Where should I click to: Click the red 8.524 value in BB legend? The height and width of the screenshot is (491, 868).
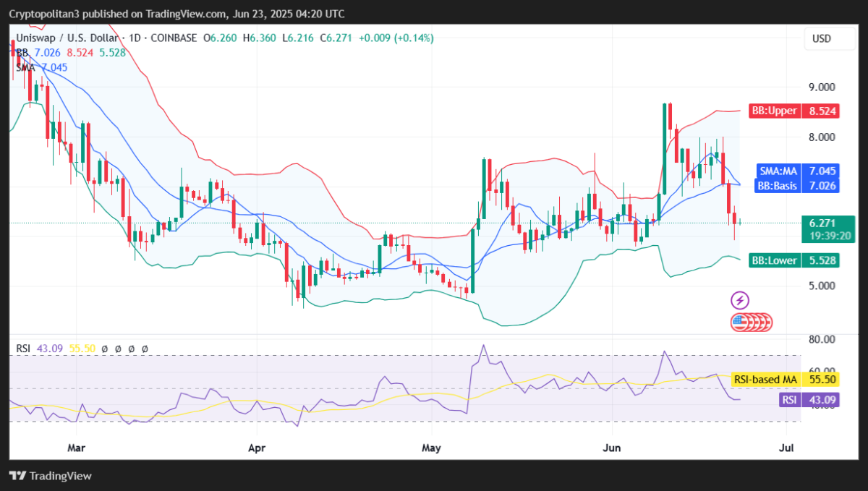click(79, 53)
